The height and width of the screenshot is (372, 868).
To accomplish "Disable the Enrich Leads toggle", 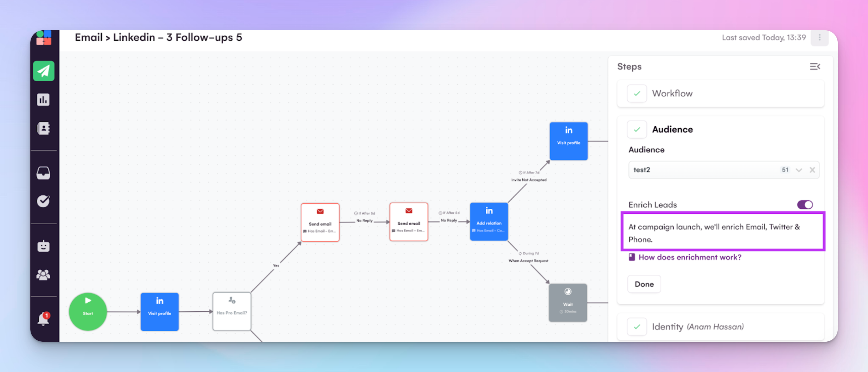I will coord(805,205).
